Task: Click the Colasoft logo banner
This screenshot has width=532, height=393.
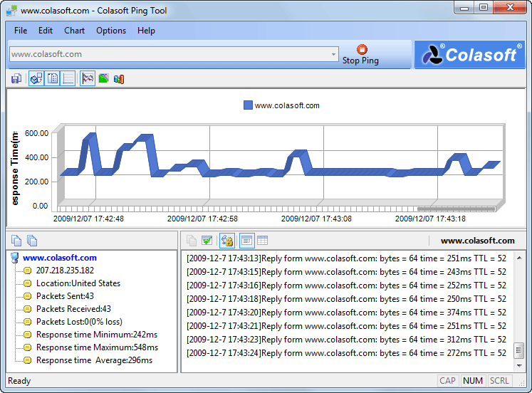Action: point(469,55)
